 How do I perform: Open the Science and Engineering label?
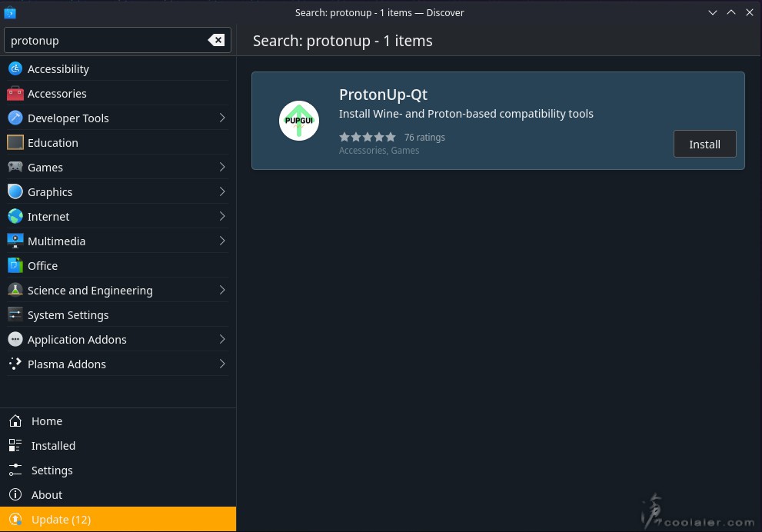click(x=90, y=291)
